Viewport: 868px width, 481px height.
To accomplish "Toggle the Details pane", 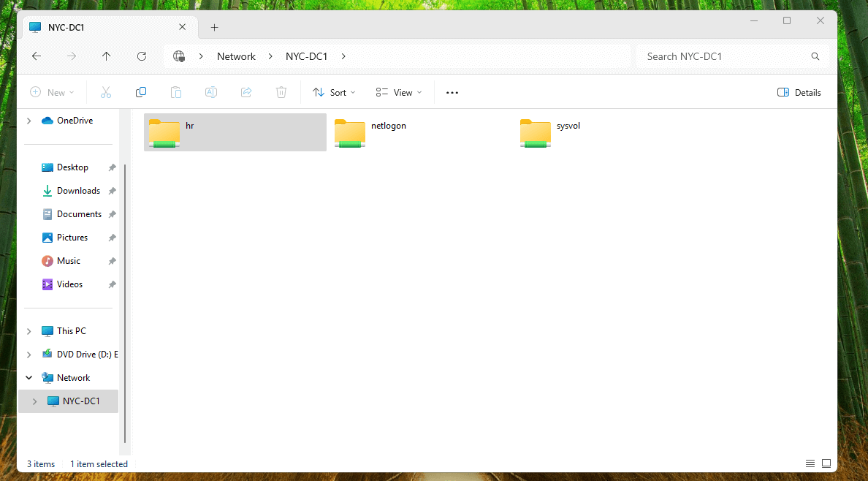I will coord(799,93).
